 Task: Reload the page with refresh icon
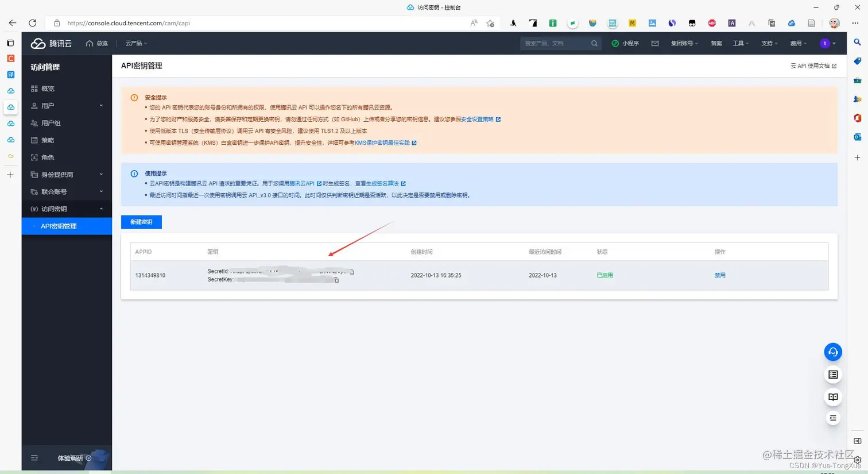click(x=33, y=23)
